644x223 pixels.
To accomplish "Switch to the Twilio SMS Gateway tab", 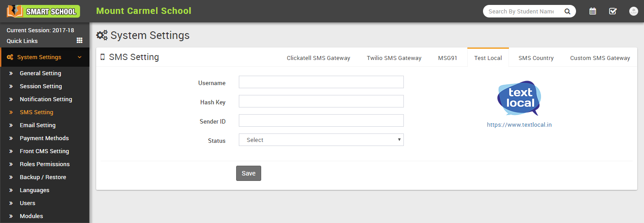I will (x=394, y=58).
